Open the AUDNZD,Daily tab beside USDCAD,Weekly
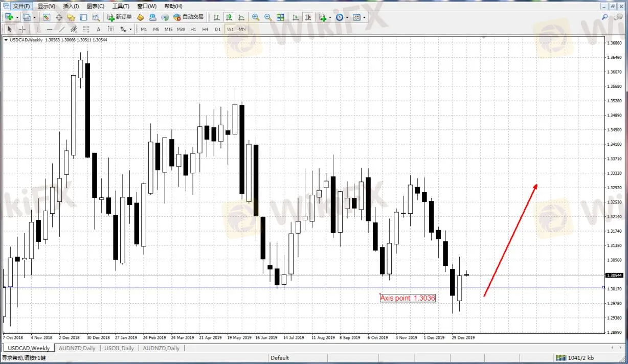The image size is (628, 364). click(77, 348)
